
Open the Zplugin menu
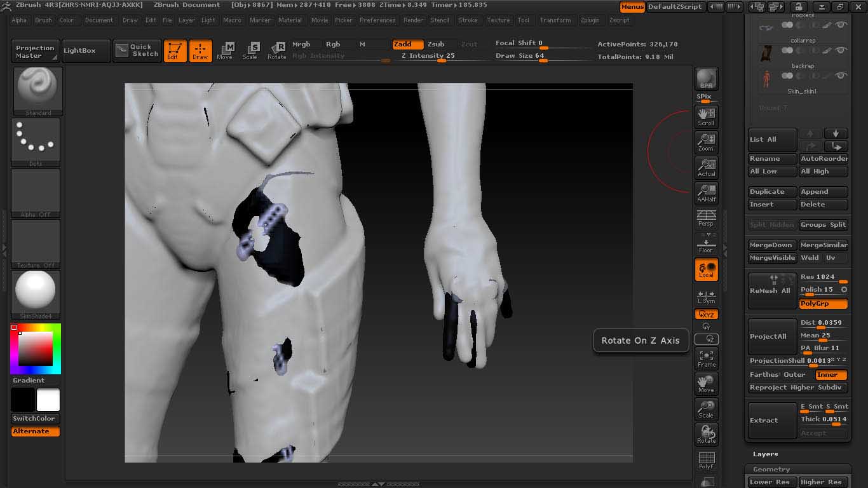tap(590, 20)
